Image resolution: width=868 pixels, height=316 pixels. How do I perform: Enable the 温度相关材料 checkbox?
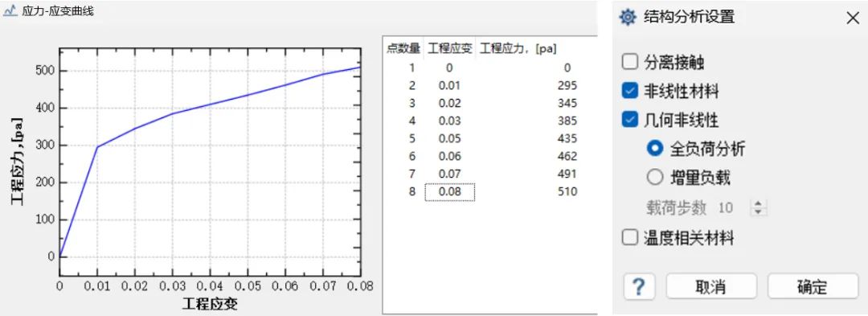click(x=630, y=238)
